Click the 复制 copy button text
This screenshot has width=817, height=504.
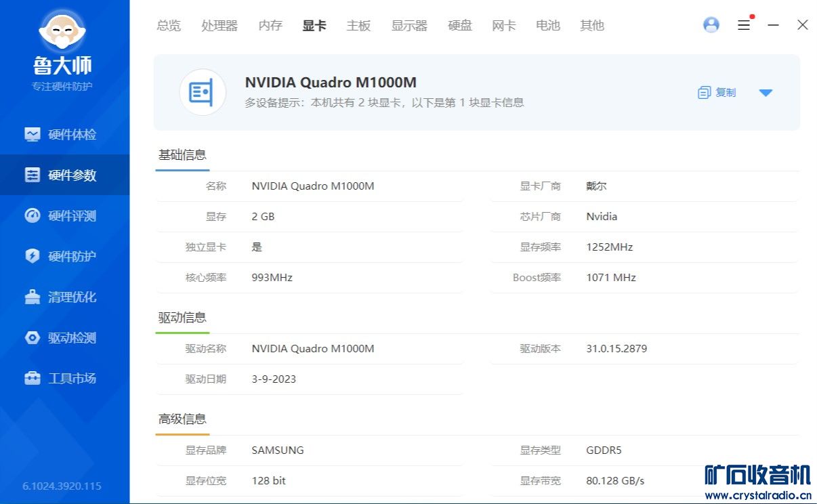pos(726,93)
